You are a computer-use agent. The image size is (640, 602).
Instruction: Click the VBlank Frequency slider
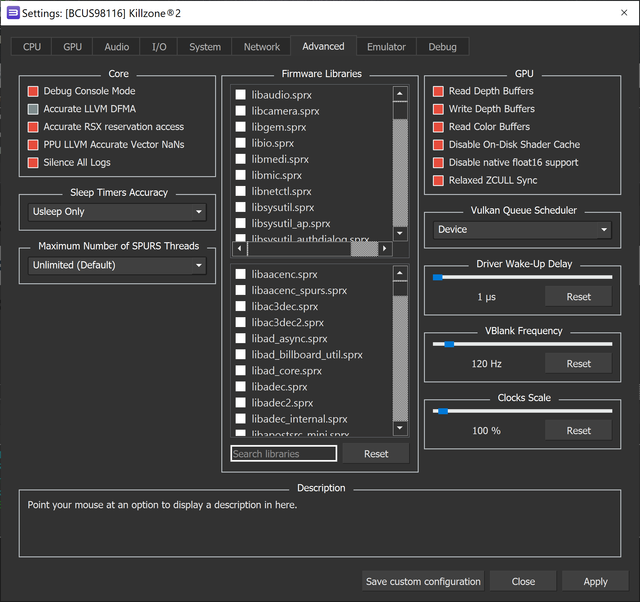coord(522,344)
